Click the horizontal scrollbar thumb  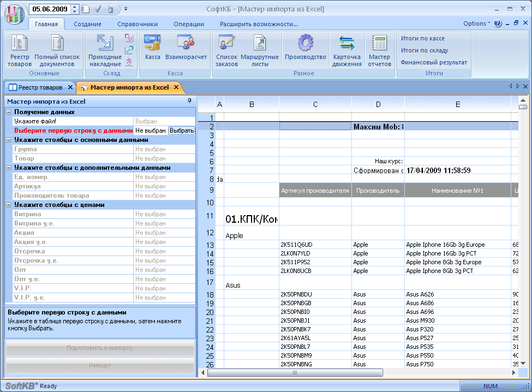tap(295, 373)
